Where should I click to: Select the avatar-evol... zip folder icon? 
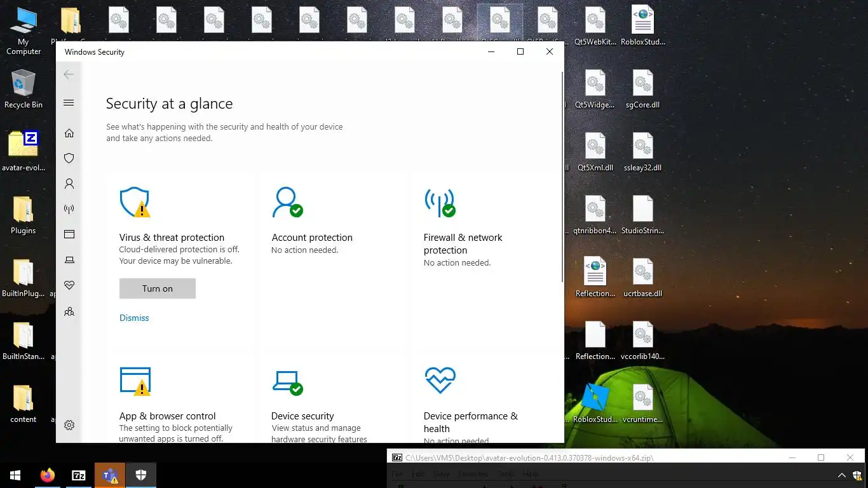pos(24,151)
